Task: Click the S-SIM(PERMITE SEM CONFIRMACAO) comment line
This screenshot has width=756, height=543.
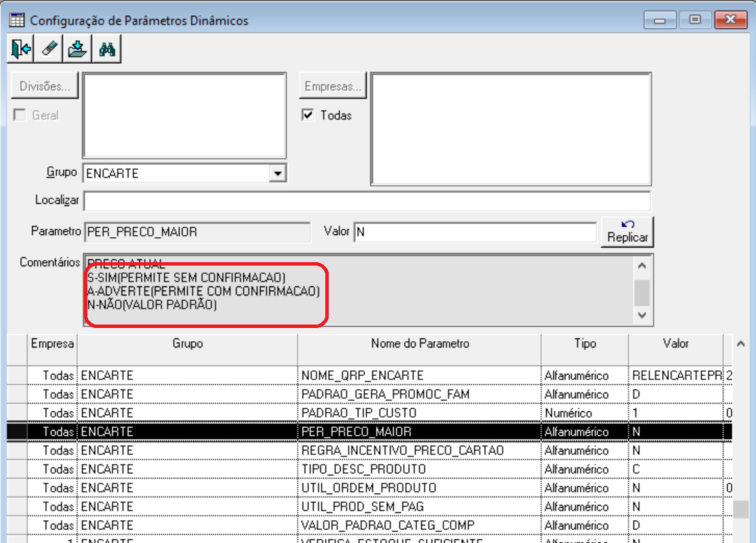Action: coord(187,278)
